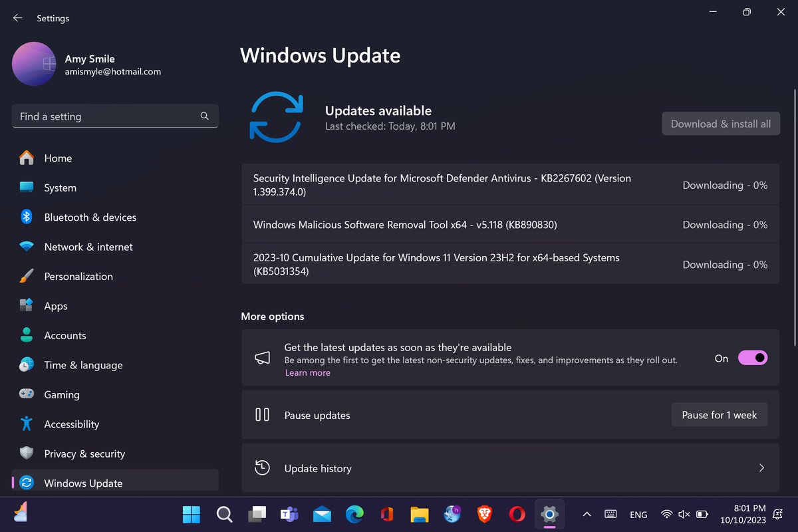The width and height of the screenshot is (798, 532).
Task: Click Pause for 1 week button
Action: point(720,415)
